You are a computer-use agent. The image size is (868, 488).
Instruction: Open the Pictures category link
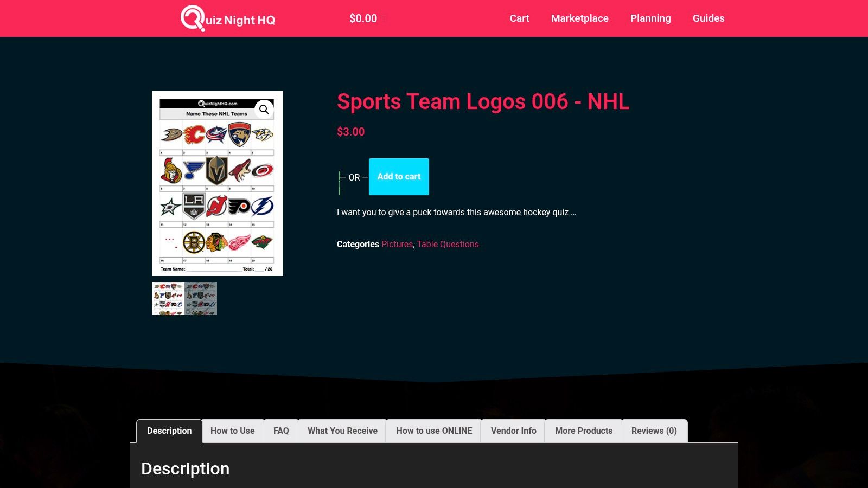397,244
